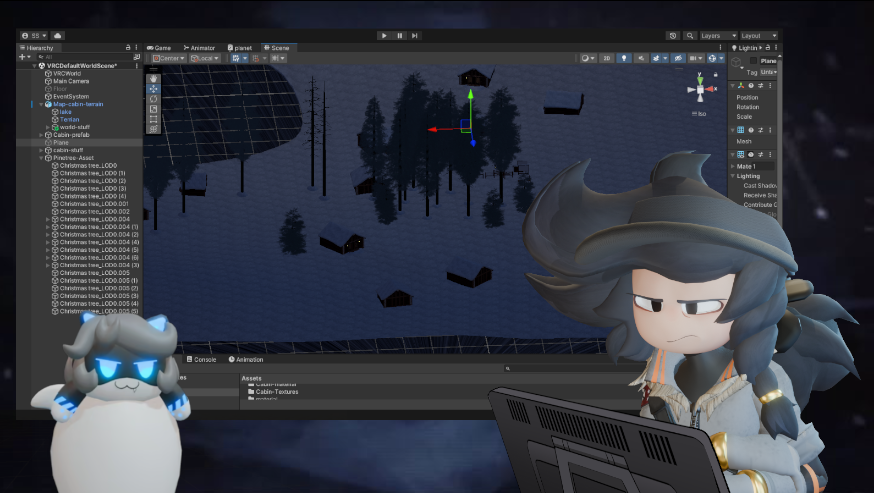The height and width of the screenshot is (493, 874).
Task: Open the Center pivot mode dropdown
Action: (x=169, y=58)
